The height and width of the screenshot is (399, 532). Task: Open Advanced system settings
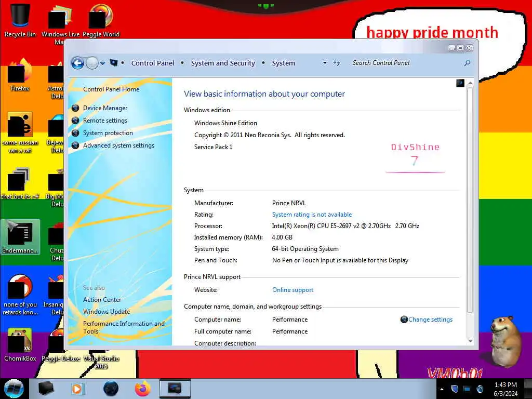click(x=119, y=145)
